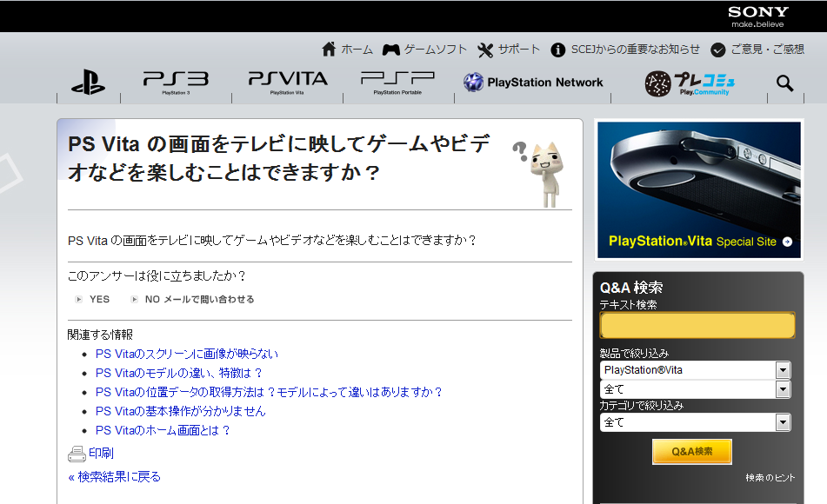
Task: Click NO メールで問い合わせる option
Action: click(199, 300)
